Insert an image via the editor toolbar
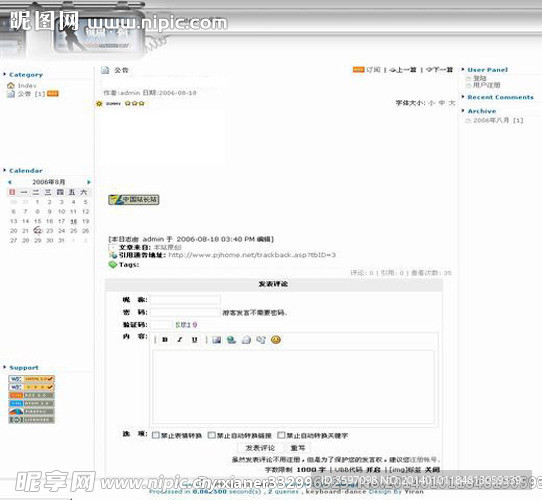 click(x=217, y=340)
